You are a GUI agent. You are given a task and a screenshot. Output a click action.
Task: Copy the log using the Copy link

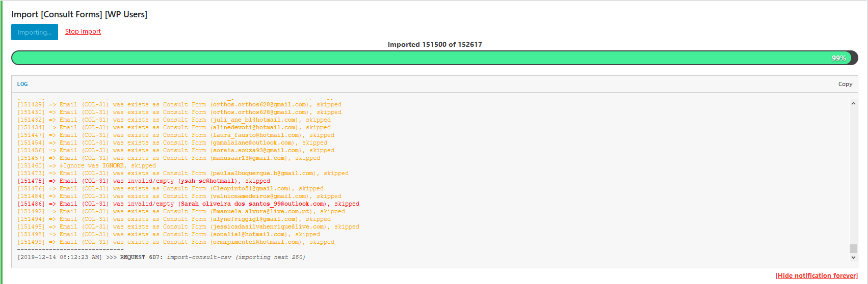pyautogui.click(x=845, y=84)
